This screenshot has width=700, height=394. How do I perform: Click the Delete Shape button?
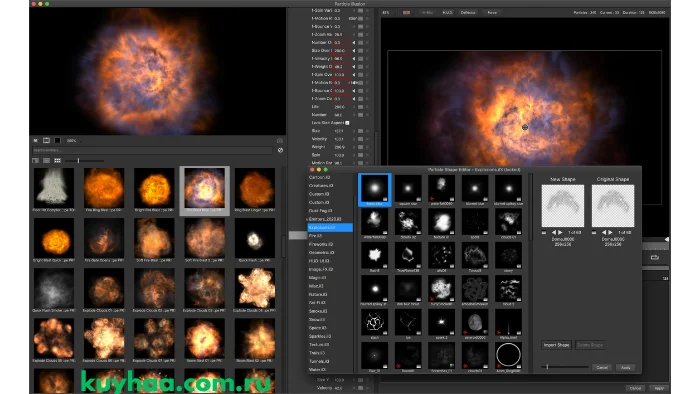click(x=590, y=345)
